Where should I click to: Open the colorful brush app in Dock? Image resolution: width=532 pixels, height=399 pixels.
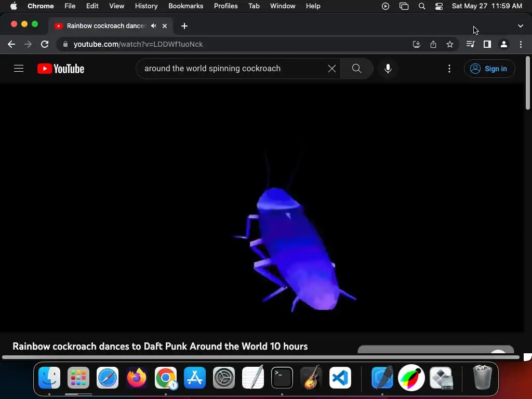coord(411,378)
